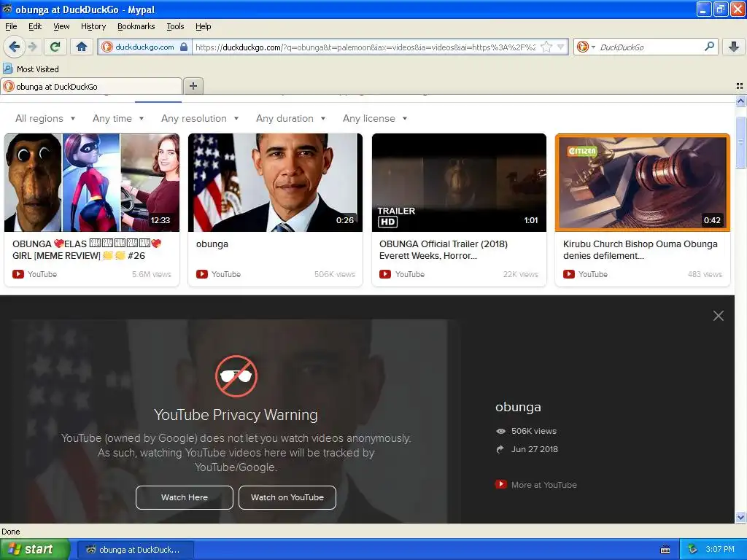The height and width of the screenshot is (560, 747).
Task: Close the video detail panel with X
Action: (x=719, y=316)
